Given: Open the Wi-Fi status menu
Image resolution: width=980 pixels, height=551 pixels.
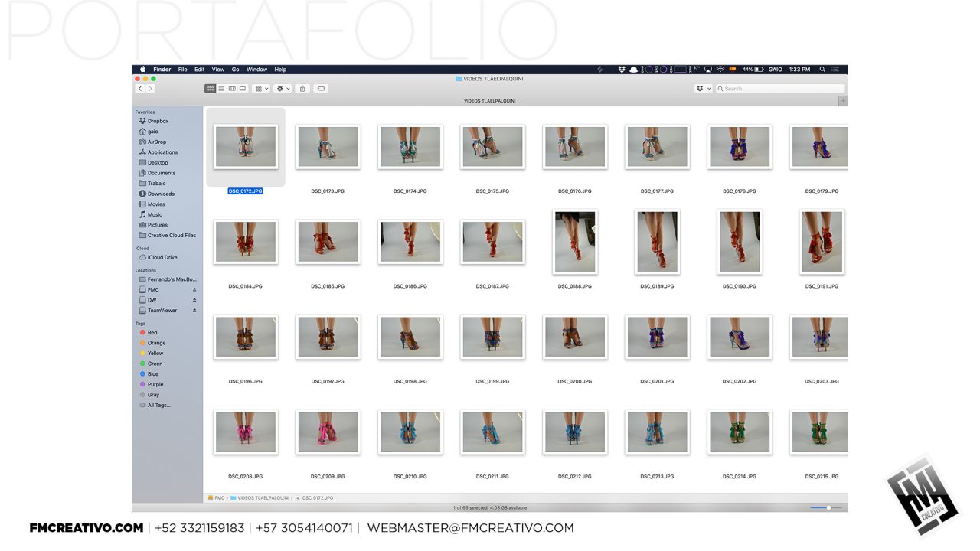Looking at the screenshot, I should pyautogui.click(x=720, y=70).
